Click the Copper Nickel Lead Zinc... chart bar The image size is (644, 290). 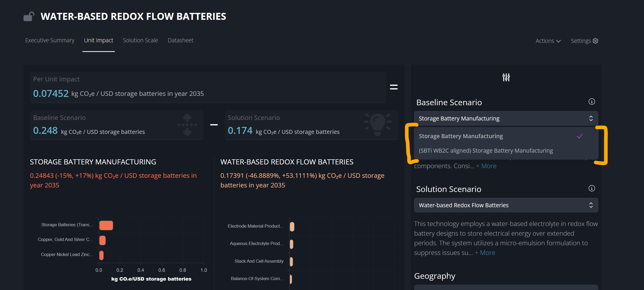click(x=101, y=255)
